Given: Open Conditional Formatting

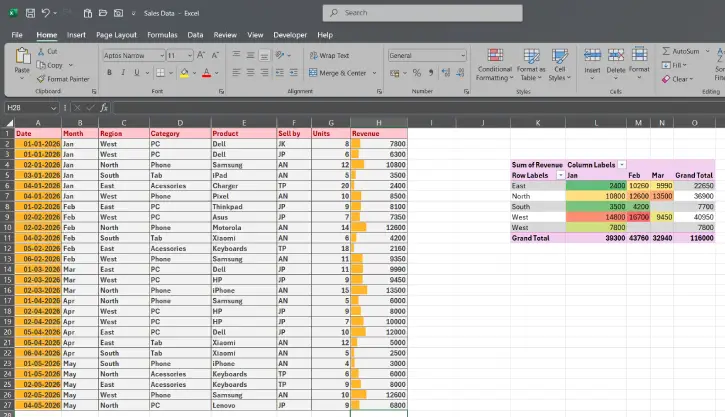Looking at the screenshot, I should tap(495, 65).
